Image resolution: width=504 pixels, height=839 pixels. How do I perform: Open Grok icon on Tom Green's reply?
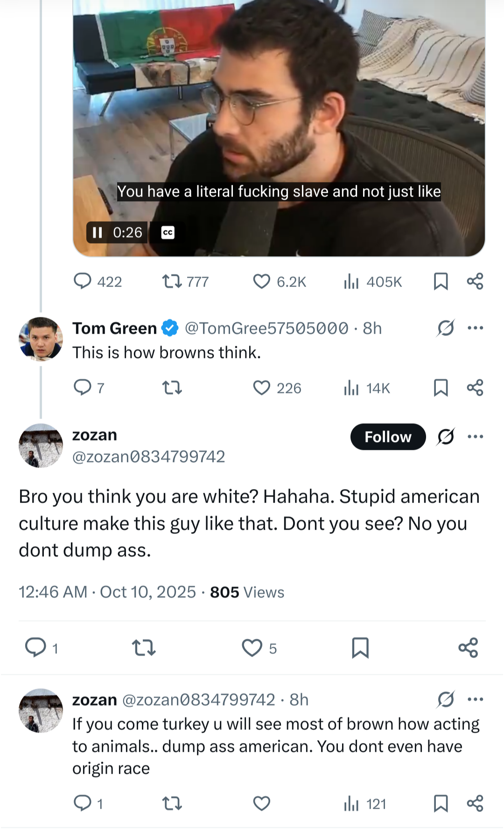pos(446,328)
